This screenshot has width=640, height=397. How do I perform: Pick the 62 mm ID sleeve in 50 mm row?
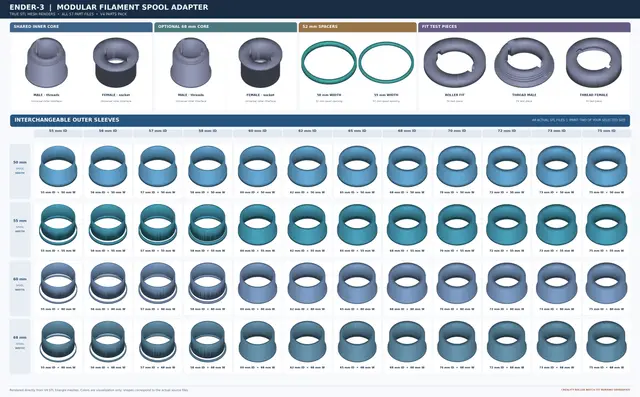tap(307, 166)
